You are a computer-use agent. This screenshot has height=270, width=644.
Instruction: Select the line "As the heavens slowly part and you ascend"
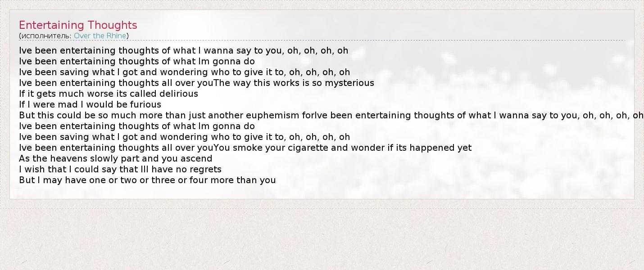[x=115, y=158]
